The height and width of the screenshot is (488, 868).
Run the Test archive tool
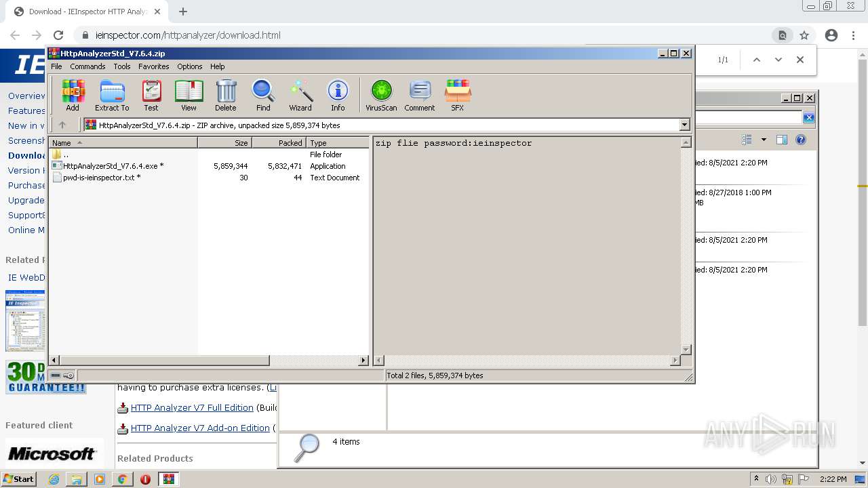151,96
